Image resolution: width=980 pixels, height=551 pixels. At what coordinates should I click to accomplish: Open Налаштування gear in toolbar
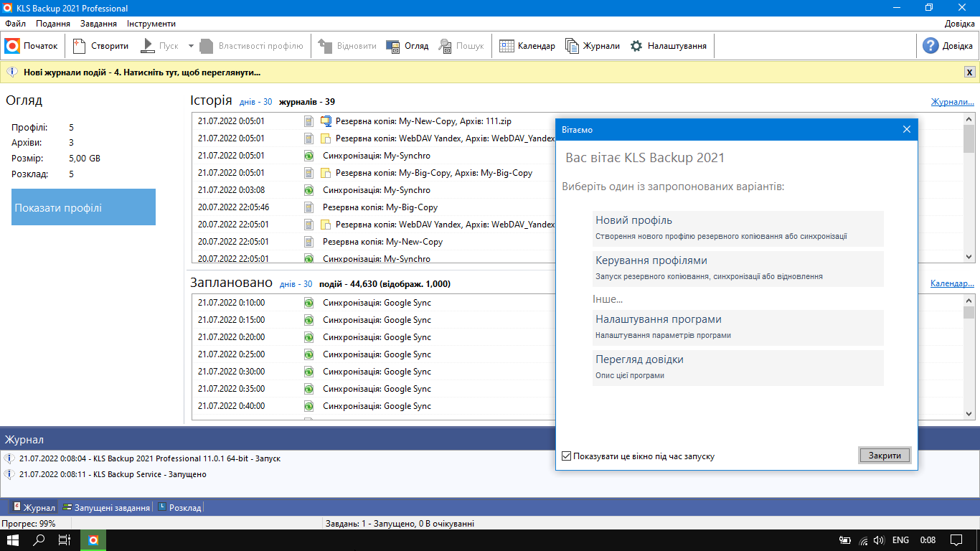point(668,46)
